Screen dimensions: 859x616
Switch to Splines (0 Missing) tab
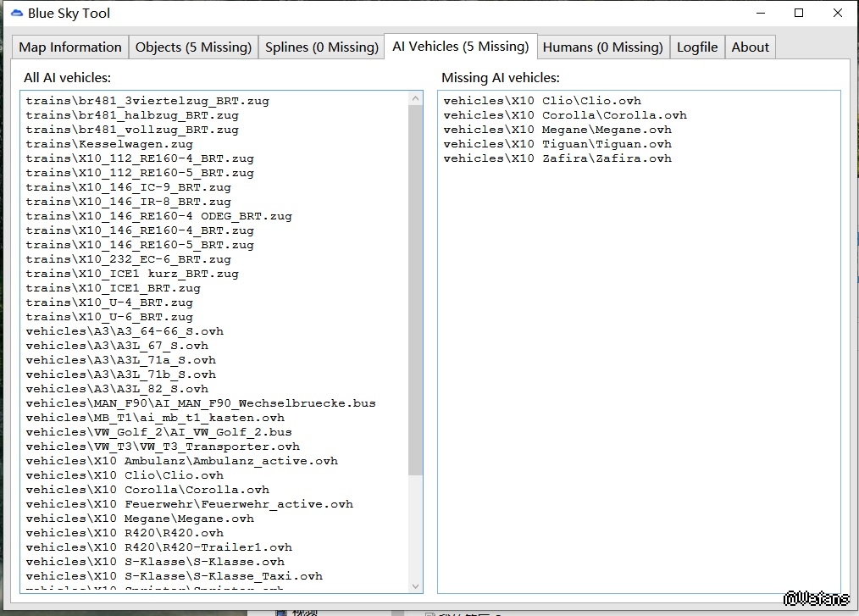pyautogui.click(x=322, y=47)
